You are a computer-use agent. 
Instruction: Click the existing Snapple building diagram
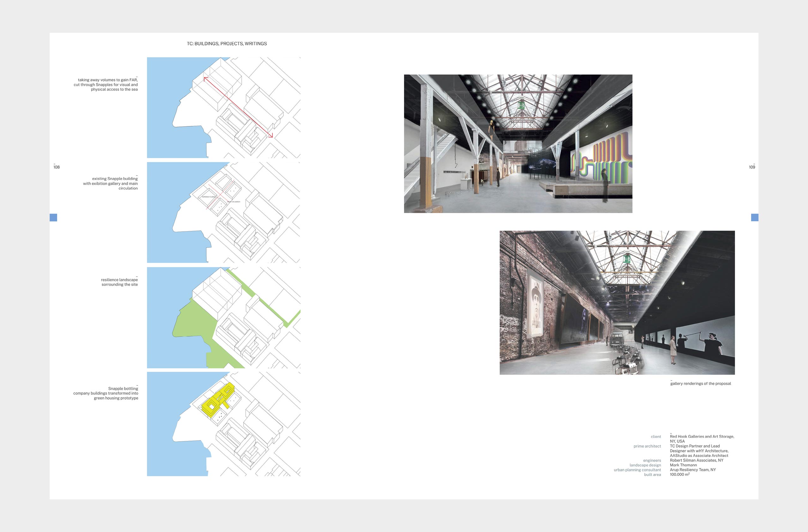coord(223,212)
